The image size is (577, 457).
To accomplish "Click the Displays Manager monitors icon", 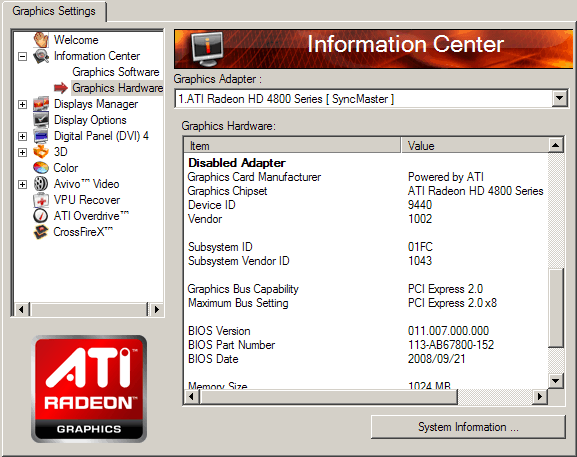I will pos(41,104).
